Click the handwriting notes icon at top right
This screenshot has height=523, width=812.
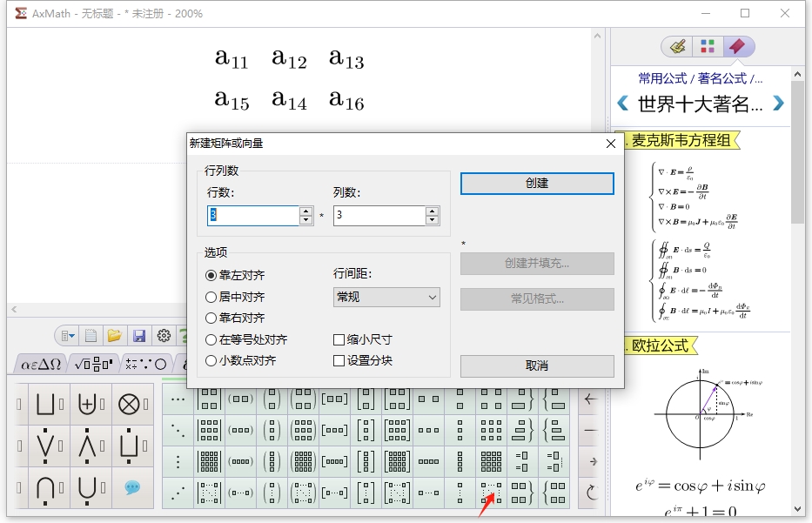[x=678, y=45]
